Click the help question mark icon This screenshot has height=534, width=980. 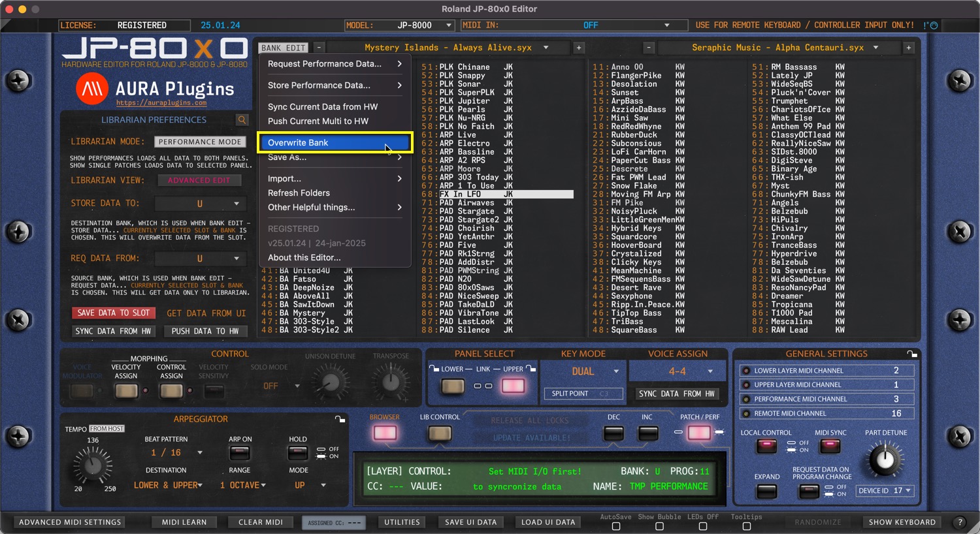coord(960,522)
